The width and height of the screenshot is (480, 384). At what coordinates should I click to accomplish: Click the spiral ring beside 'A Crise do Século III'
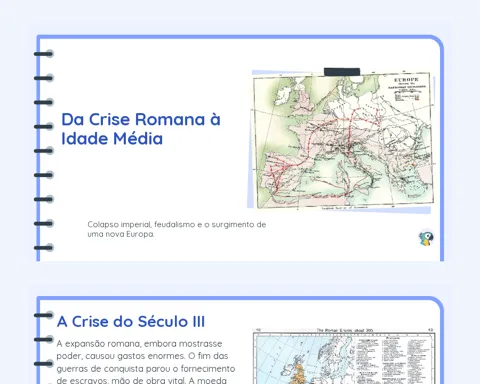44,315
